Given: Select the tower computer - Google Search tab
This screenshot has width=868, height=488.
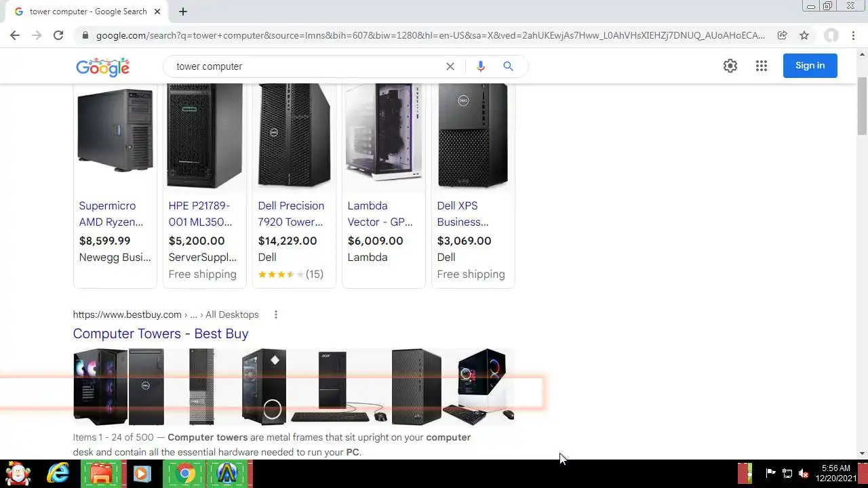Looking at the screenshot, I should click(x=87, y=12).
